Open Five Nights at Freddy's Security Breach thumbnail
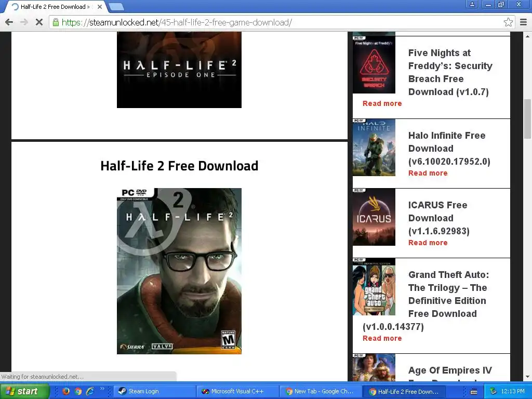The image size is (532, 399). (374, 64)
